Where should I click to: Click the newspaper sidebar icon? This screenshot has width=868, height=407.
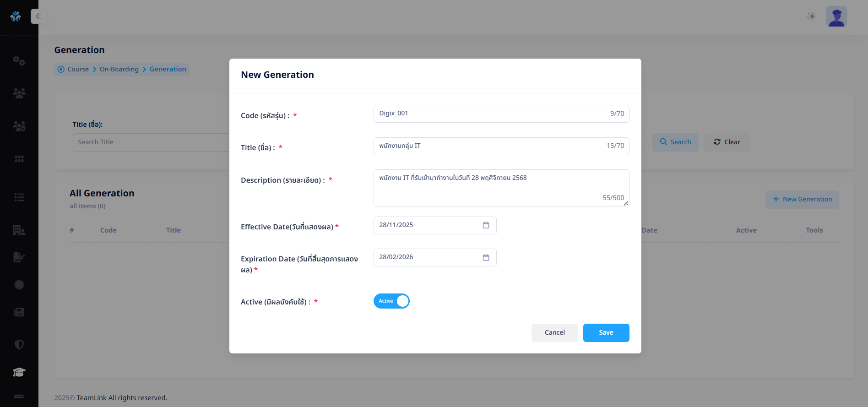(x=19, y=312)
